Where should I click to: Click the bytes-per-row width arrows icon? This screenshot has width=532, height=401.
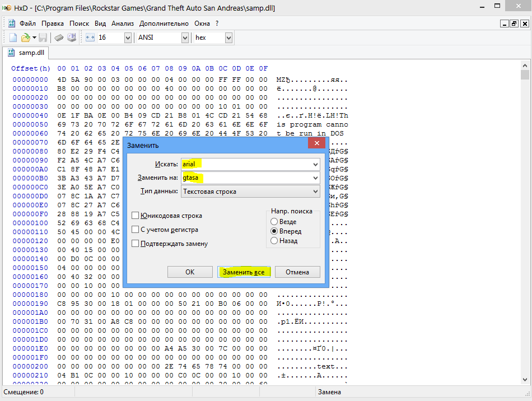(90, 38)
